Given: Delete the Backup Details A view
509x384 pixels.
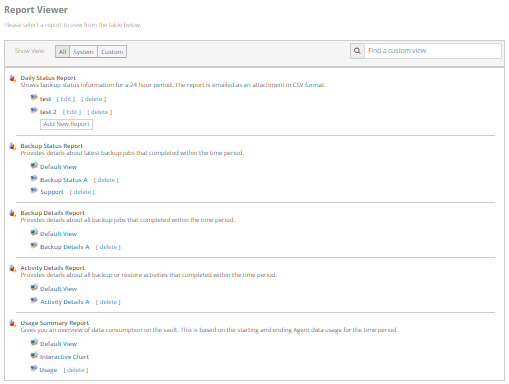Looking at the screenshot, I should [108, 247].
